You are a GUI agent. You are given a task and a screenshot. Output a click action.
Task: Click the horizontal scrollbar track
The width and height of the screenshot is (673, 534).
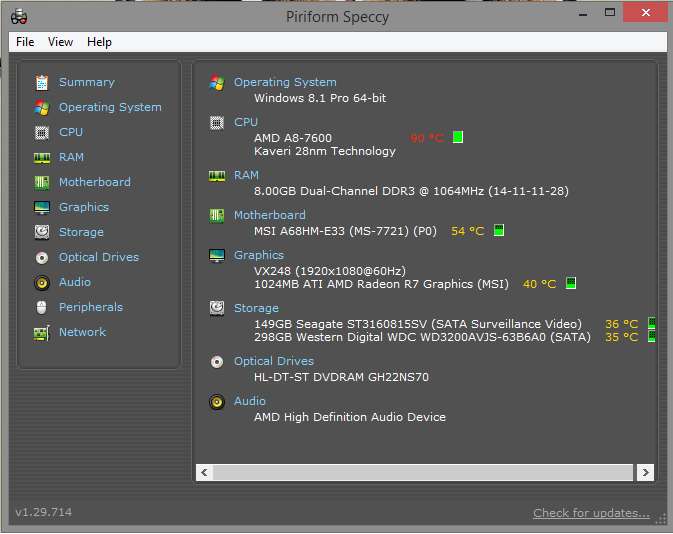point(423,473)
